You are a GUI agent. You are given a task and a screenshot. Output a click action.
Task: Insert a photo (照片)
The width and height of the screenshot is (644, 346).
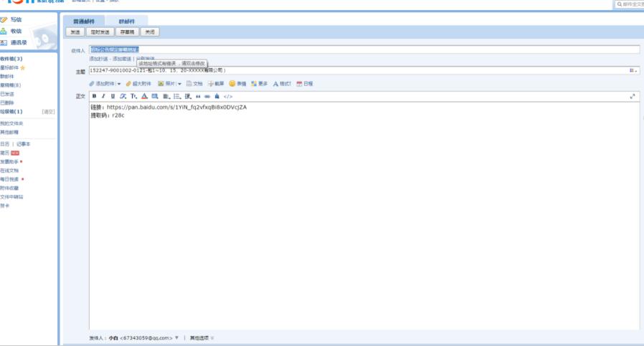(167, 84)
